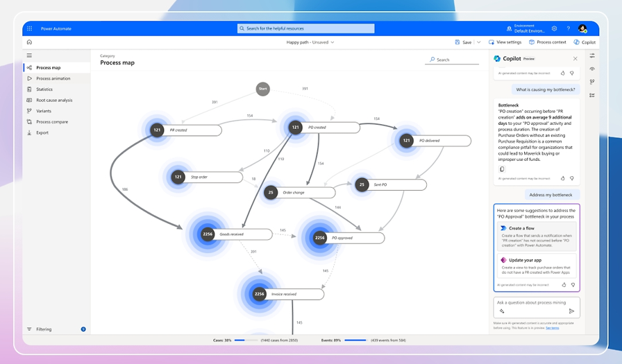
Task: Open the Settings gear in header
Action: click(554, 28)
